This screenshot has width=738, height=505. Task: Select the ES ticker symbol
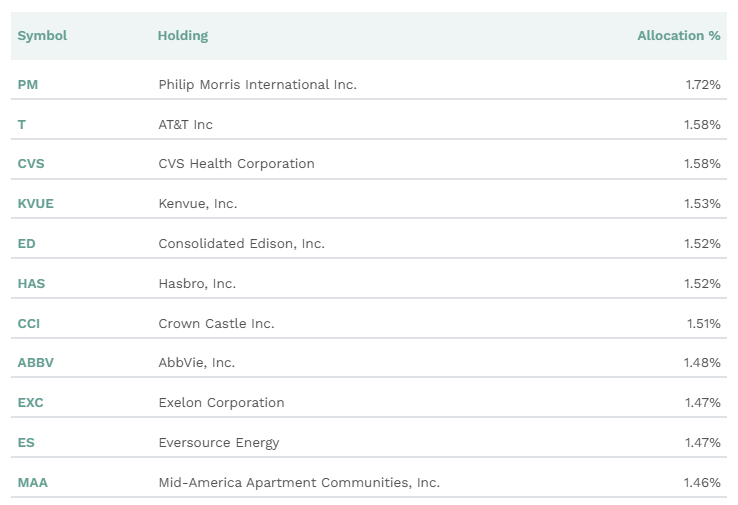[26, 442]
